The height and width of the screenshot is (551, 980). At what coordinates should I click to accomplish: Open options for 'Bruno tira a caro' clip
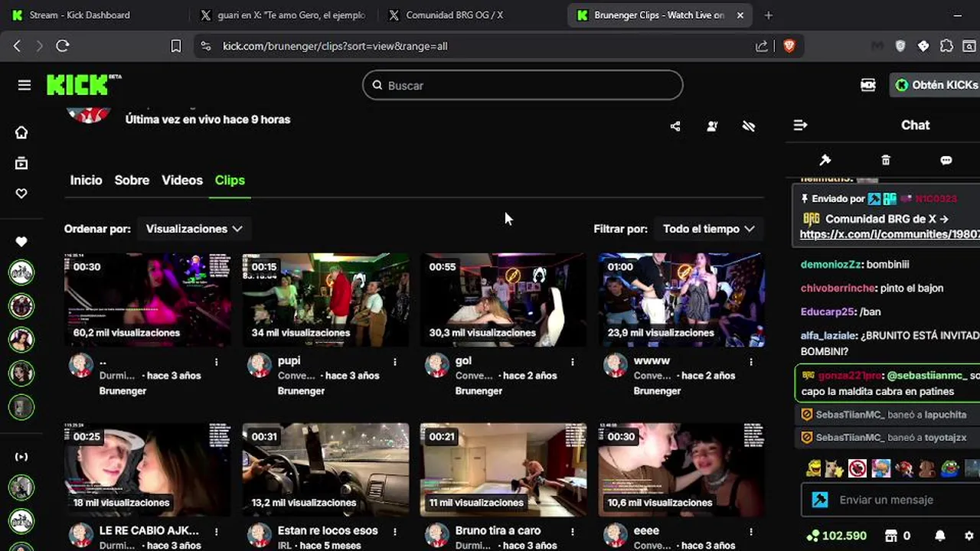pyautogui.click(x=573, y=531)
